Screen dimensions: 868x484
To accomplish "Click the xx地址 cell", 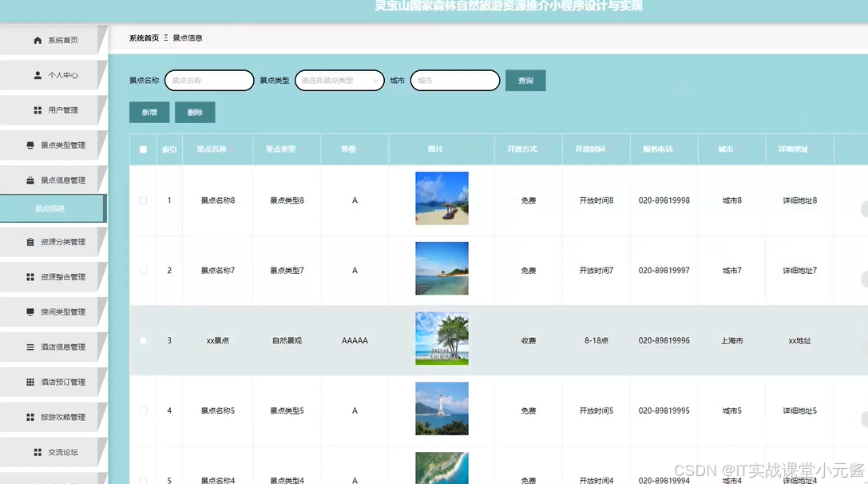I will 800,340.
